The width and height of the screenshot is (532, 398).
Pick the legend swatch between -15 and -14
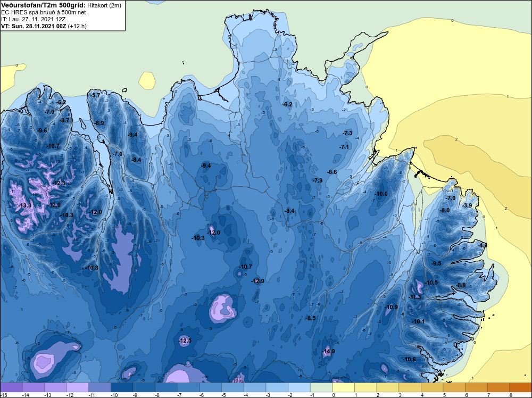(11, 387)
